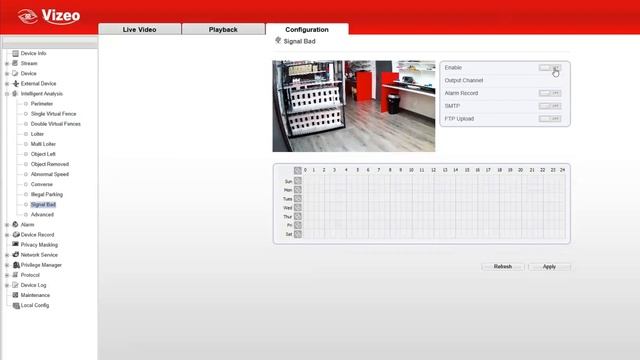Open the Object Removed settings

pos(50,164)
